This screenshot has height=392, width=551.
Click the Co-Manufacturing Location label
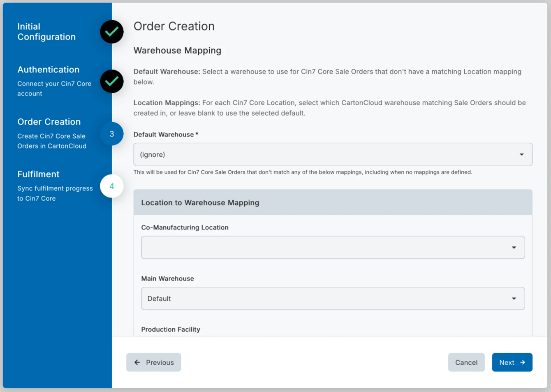pos(185,227)
